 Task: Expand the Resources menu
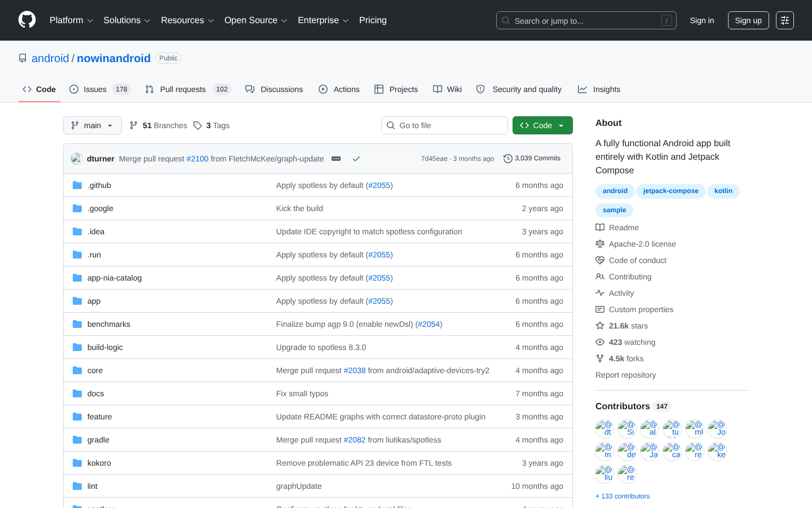tap(187, 20)
